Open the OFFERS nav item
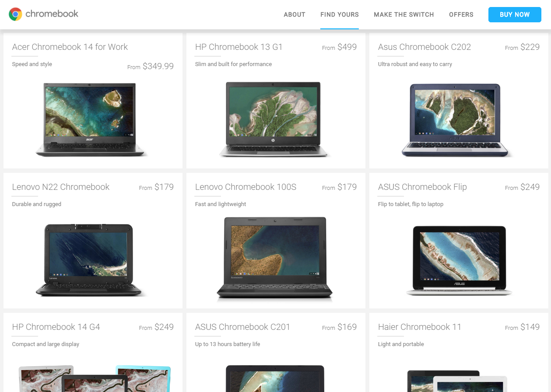 (461, 14)
